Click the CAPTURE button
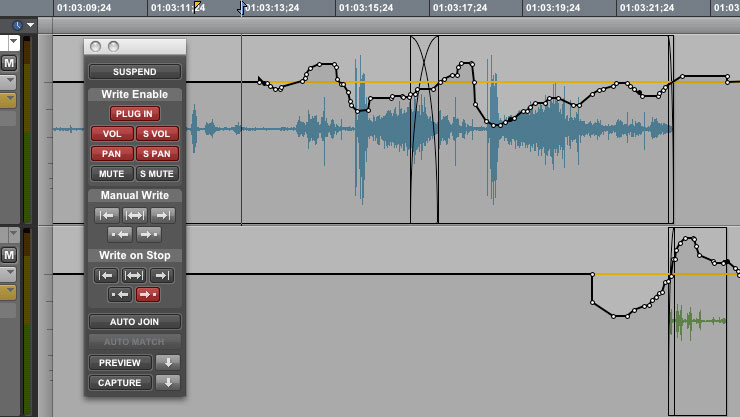This screenshot has height=417, width=740. coord(120,383)
